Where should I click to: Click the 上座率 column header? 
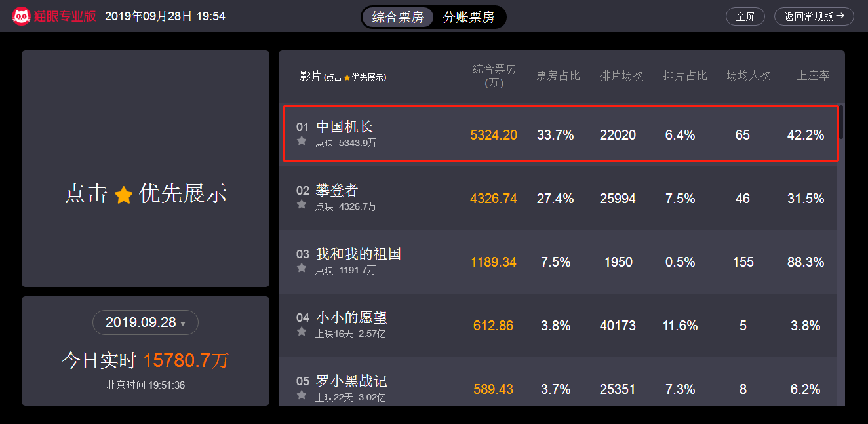click(x=813, y=76)
